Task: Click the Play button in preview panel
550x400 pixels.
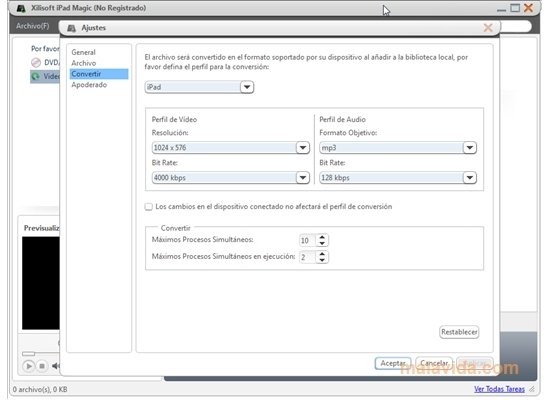Action: coord(29,366)
